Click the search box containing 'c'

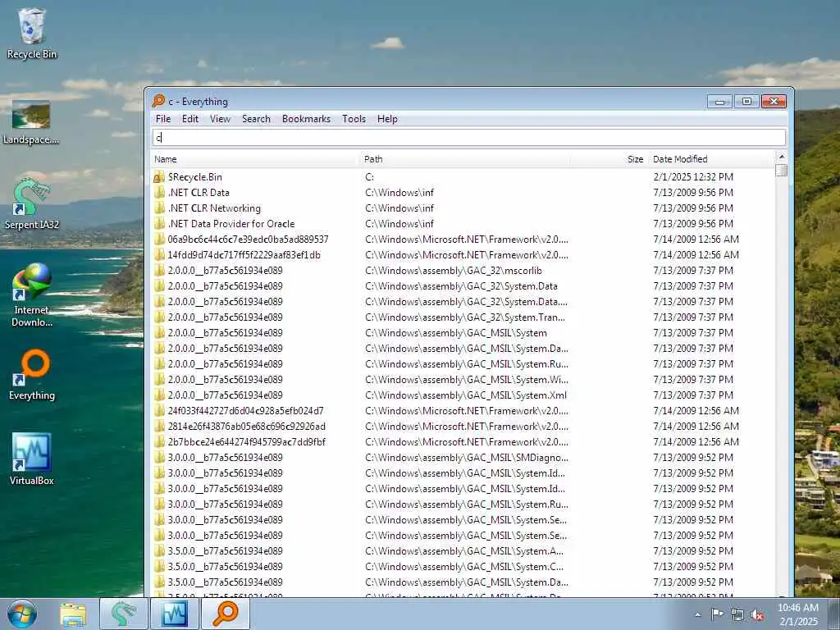tap(468, 138)
